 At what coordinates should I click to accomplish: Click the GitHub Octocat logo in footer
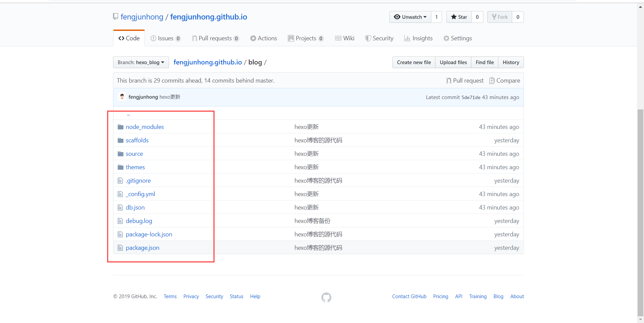(x=326, y=297)
